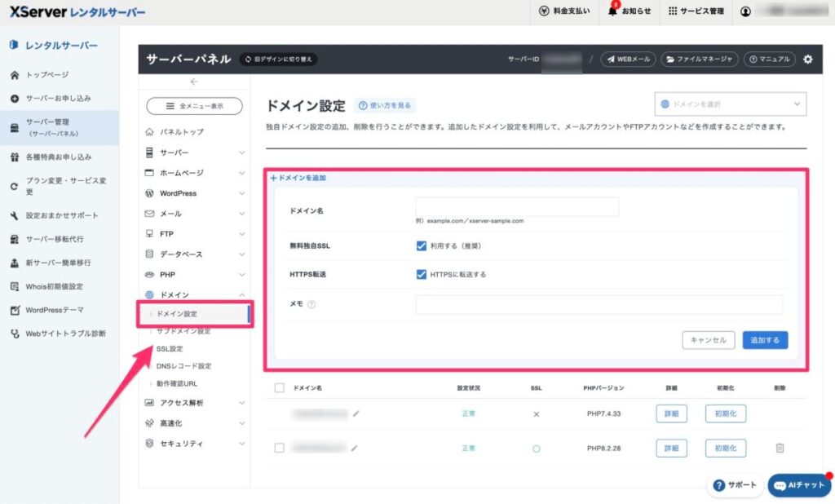This screenshot has height=504, width=835.
Task: Click 初期化 button for the PHP7.4.33 domain
Action: tap(725, 413)
